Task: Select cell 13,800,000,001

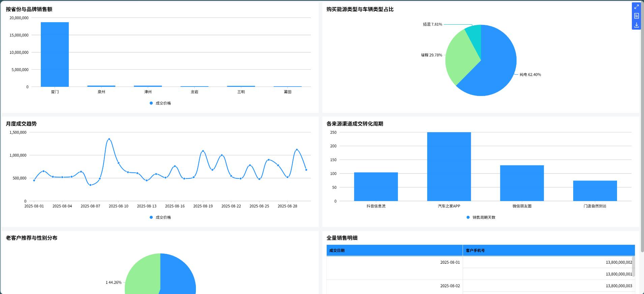Action: [549, 274]
